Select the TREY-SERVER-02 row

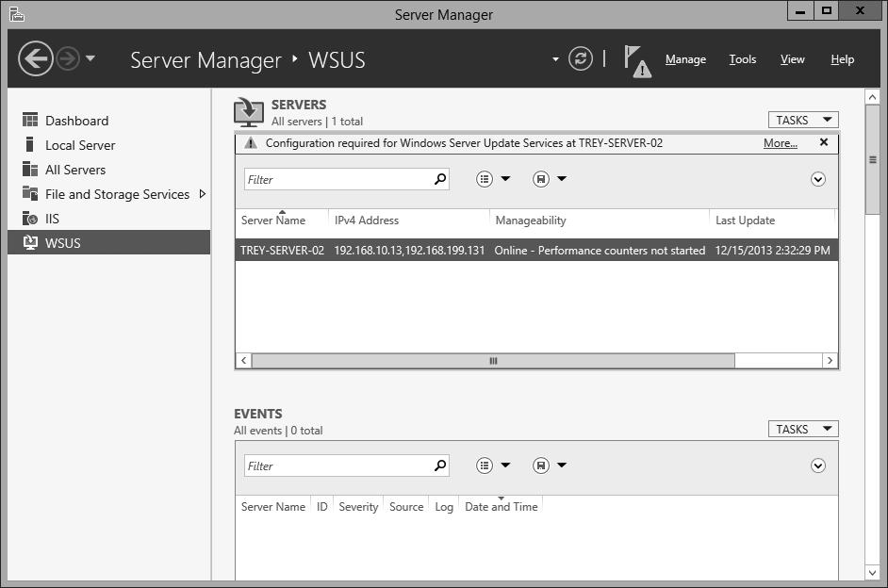pos(536,250)
